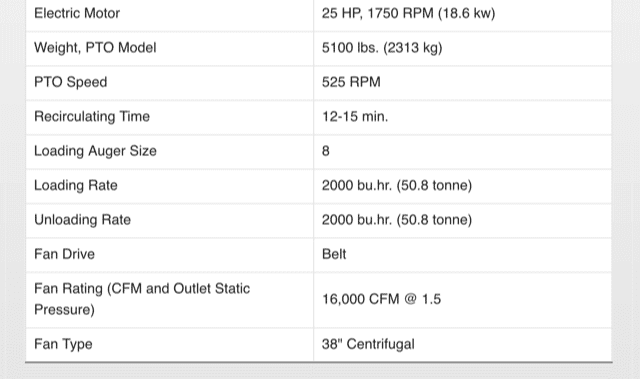Click the Loading Auger Size value 8
The image size is (640, 379).
click(326, 151)
